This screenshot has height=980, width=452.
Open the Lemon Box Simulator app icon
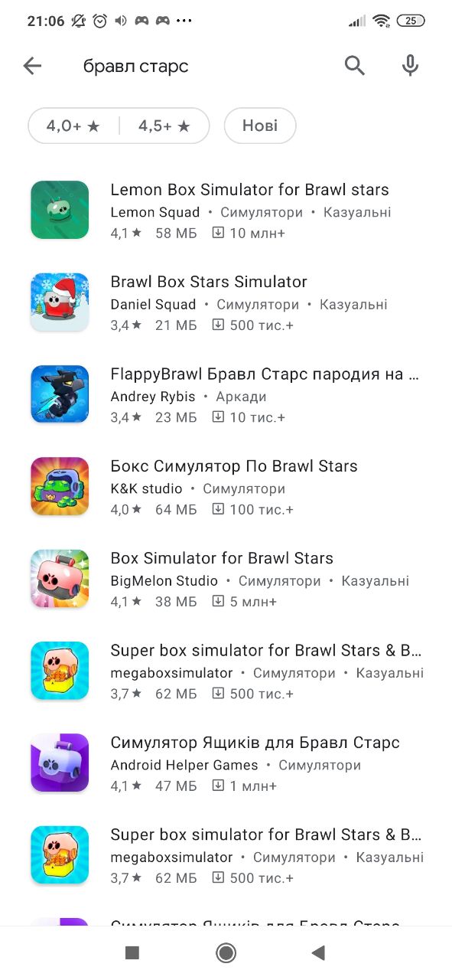click(60, 210)
